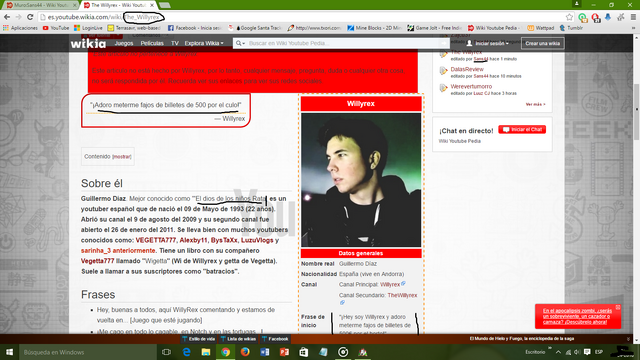Show hidden system tray icons
This screenshot has height=360, width=640.
[x=558, y=352]
